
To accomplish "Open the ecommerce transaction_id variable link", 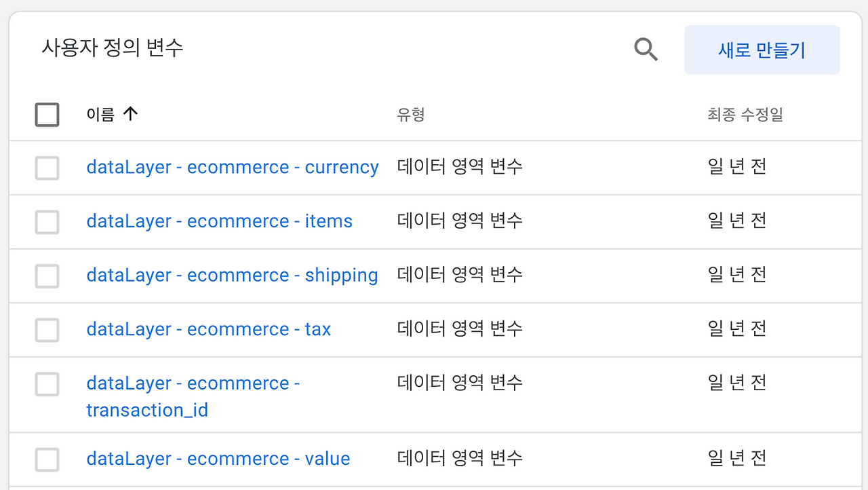I will (193, 396).
